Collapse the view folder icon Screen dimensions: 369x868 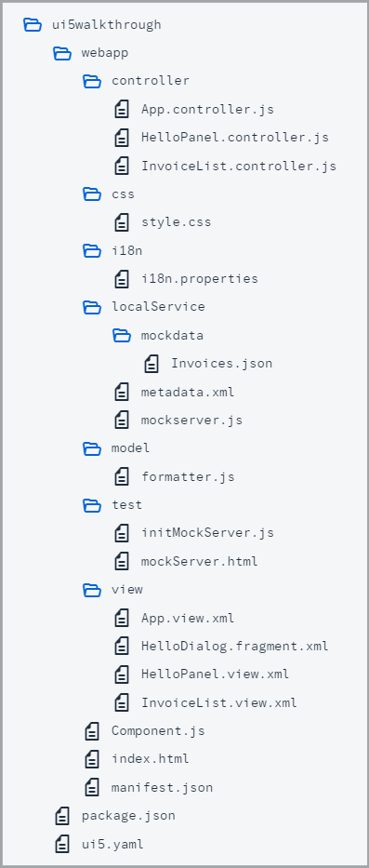[92, 590]
